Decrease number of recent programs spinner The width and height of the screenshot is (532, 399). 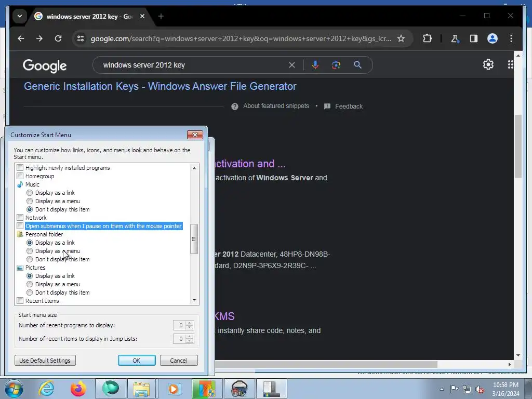190,327
